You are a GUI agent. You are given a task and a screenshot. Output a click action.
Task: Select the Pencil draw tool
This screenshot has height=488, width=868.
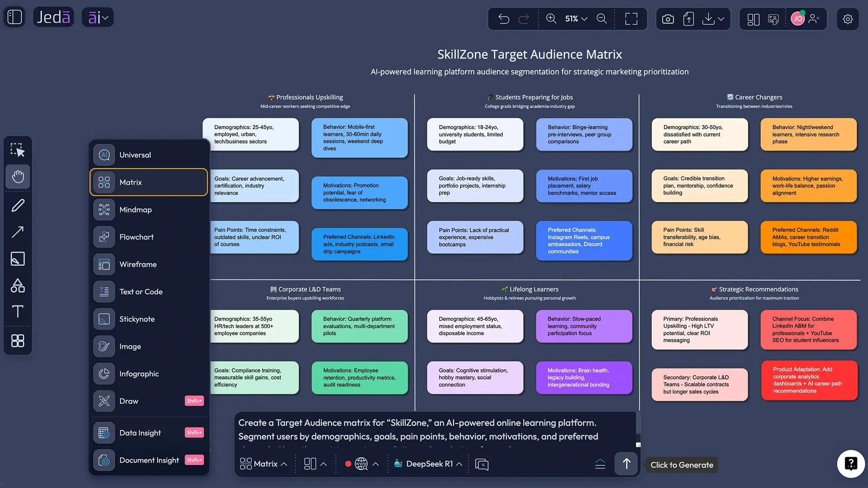click(x=18, y=206)
